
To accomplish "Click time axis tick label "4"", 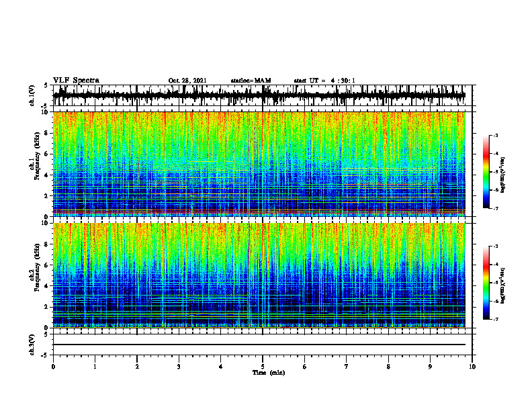I will pos(221,367).
